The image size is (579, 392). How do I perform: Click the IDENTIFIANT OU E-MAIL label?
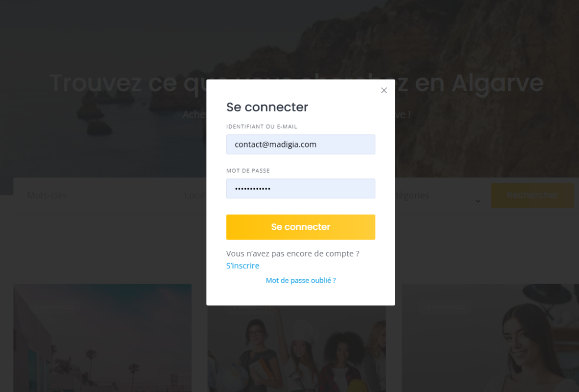(x=261, y=127)
